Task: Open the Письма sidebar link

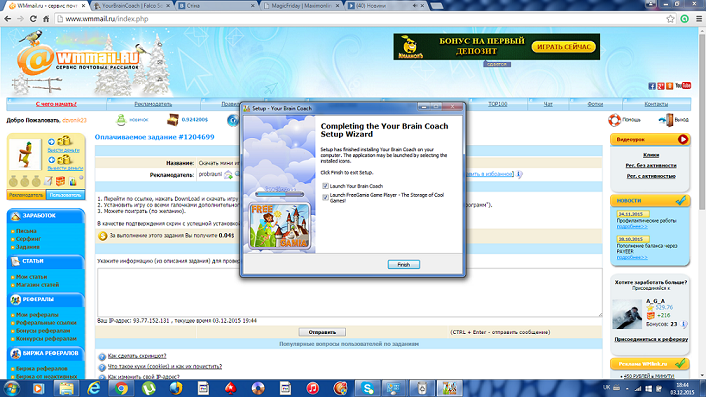Action: pyautogui.click(x=26, y=231)
